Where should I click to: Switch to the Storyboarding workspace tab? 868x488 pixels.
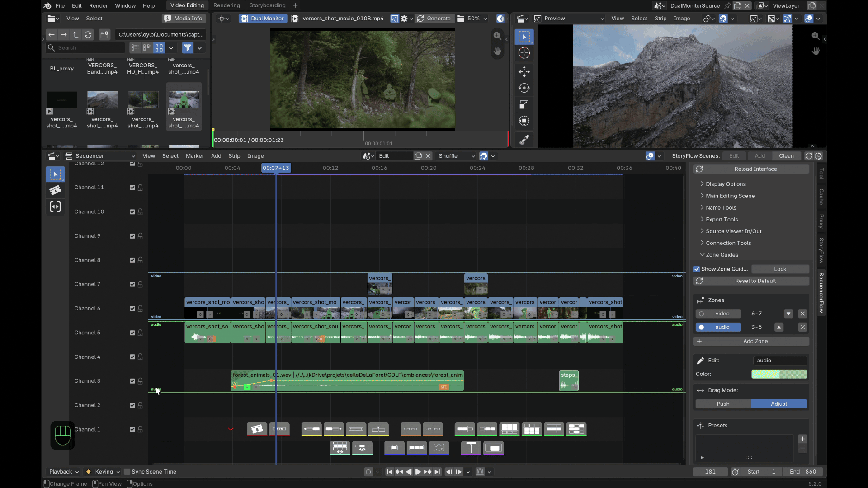coord(267,5)
